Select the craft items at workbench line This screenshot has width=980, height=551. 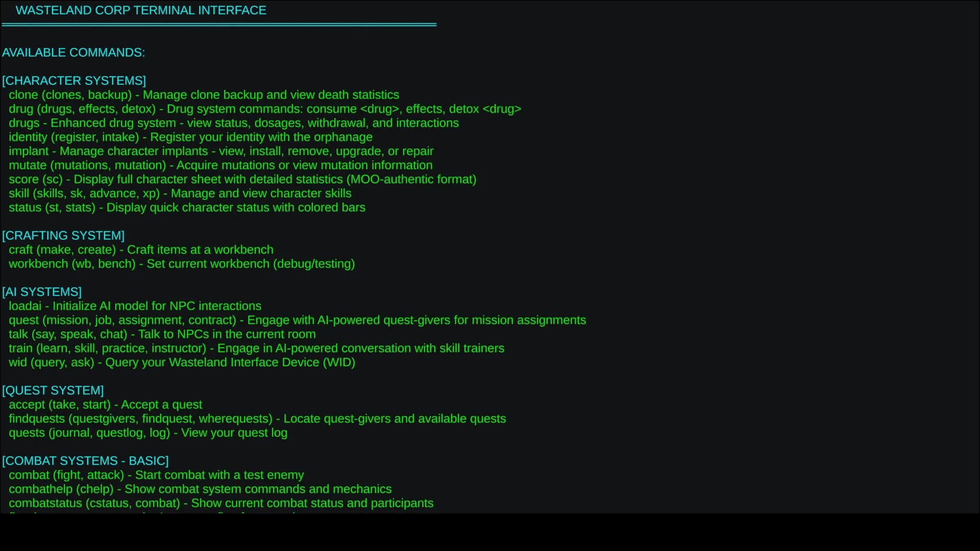[141, 250]
